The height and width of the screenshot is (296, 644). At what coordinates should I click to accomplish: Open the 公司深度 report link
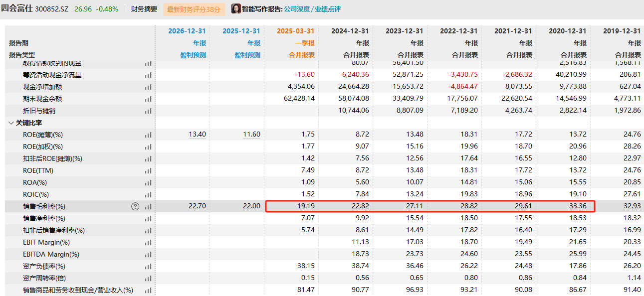(298, 9)
